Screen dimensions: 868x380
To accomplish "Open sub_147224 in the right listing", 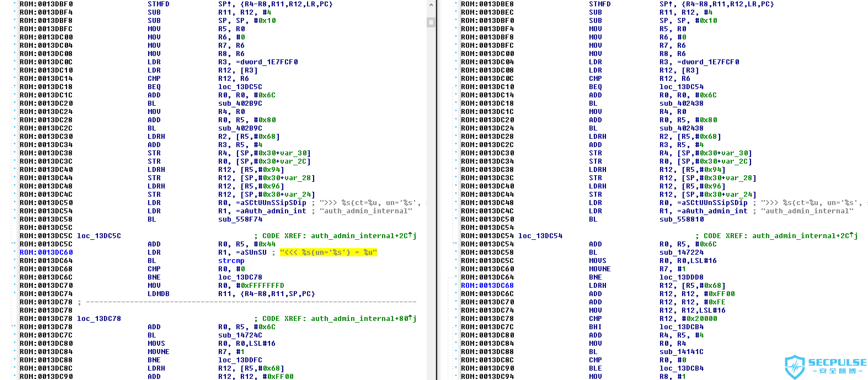I will (681, 252).
